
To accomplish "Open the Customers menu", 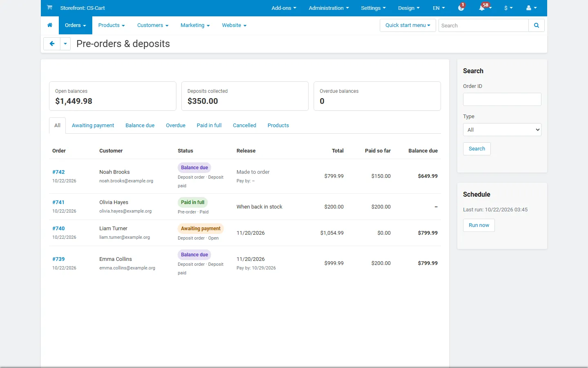I will click(153, 25).
